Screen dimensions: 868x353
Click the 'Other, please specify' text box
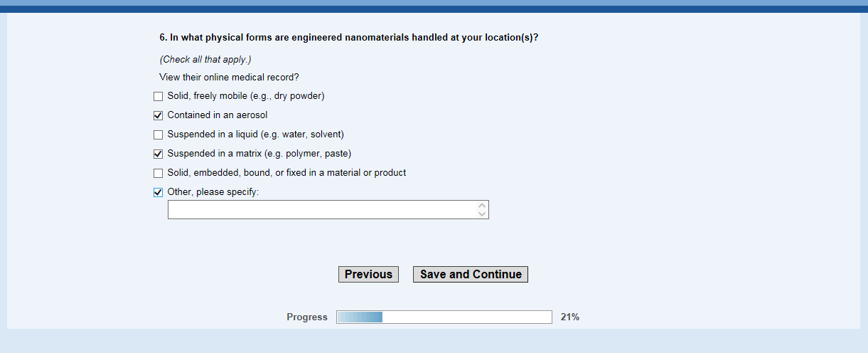(321, 209)
